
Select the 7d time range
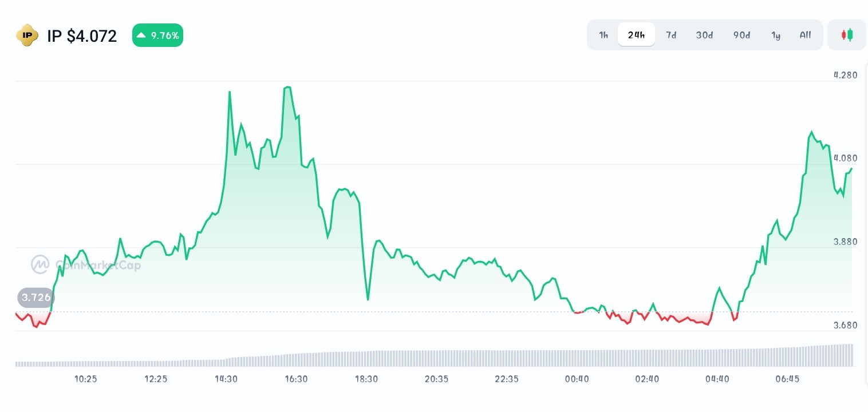pos(671,35)
